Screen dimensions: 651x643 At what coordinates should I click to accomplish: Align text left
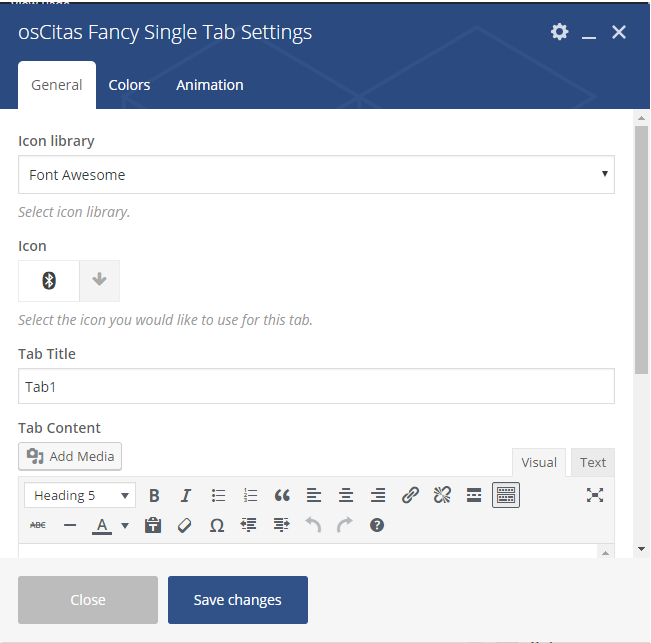click(x=314, y=495)
